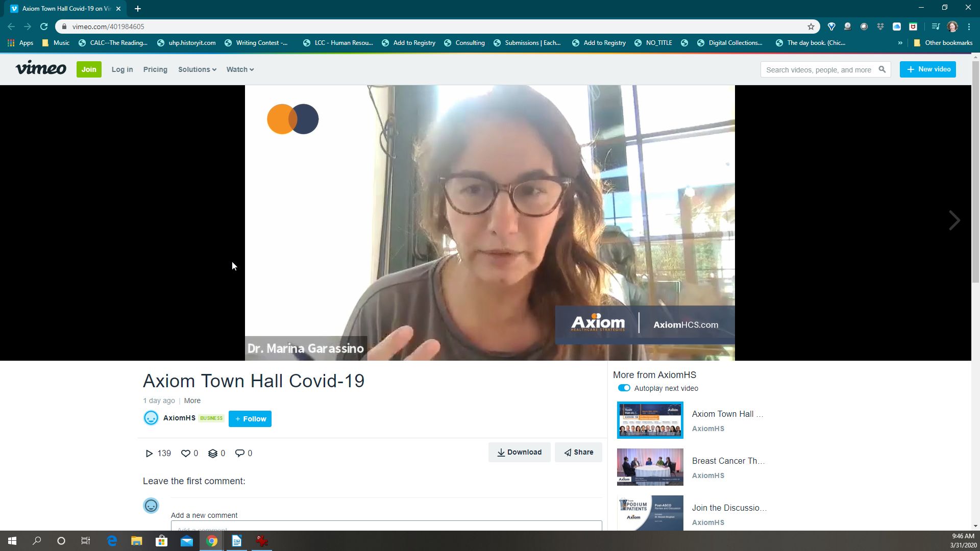
Task: Go to next video arrow
Action: pos(954,220)
